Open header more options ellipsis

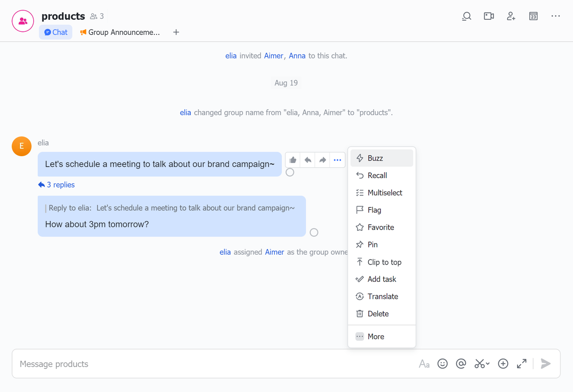556,17
